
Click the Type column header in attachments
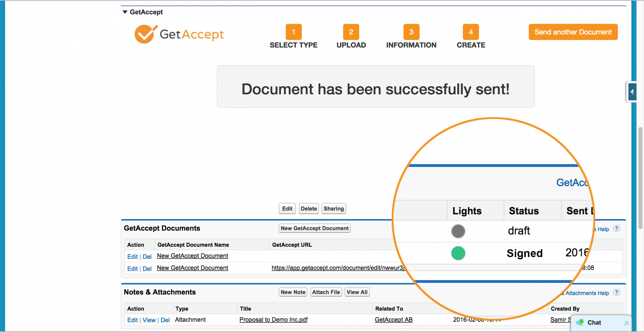[182, 309]
